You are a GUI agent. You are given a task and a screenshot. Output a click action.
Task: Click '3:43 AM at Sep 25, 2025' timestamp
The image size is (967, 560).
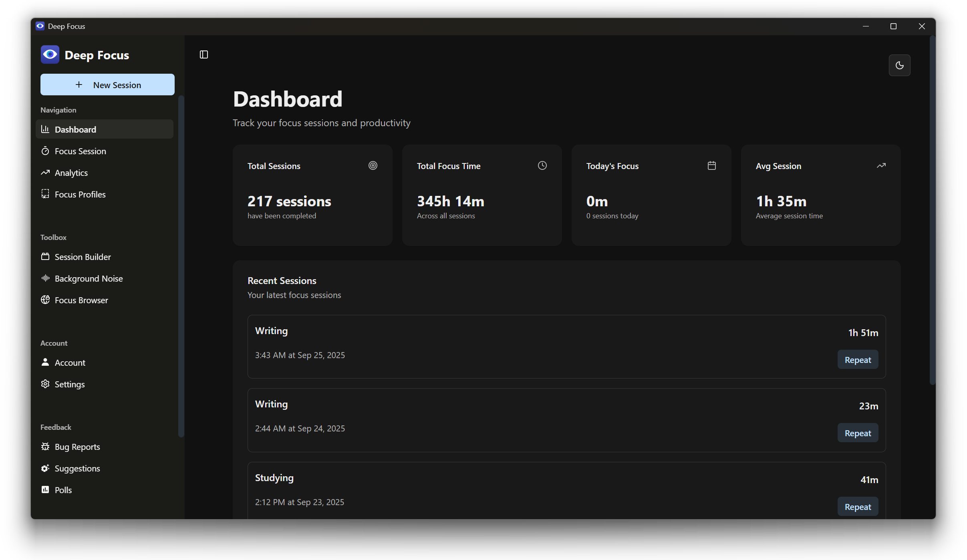300,355
